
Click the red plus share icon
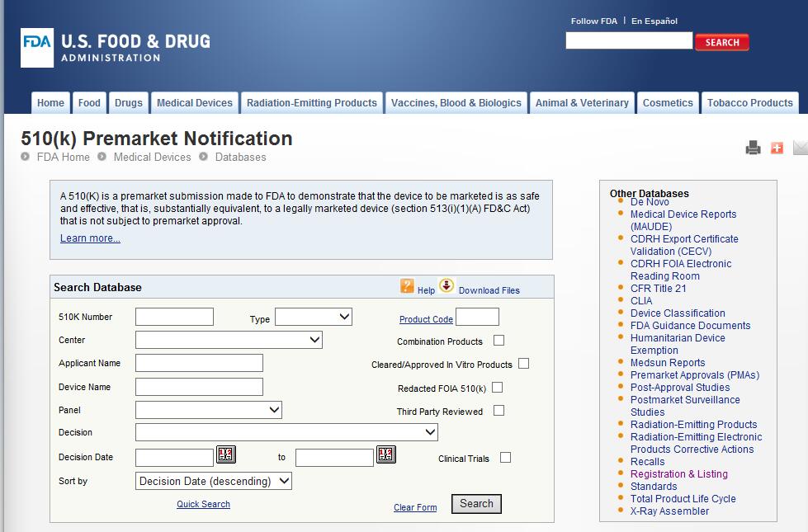tap(777, 148)
